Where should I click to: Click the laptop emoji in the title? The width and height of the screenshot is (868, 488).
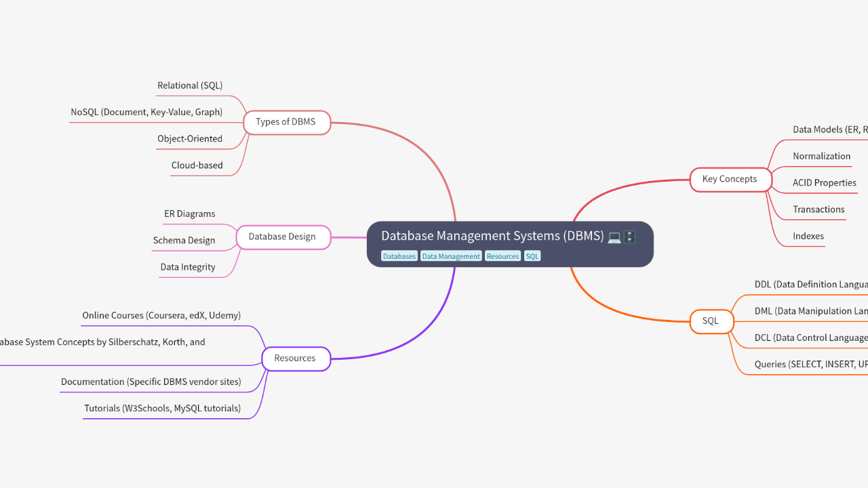pos(614,237)
